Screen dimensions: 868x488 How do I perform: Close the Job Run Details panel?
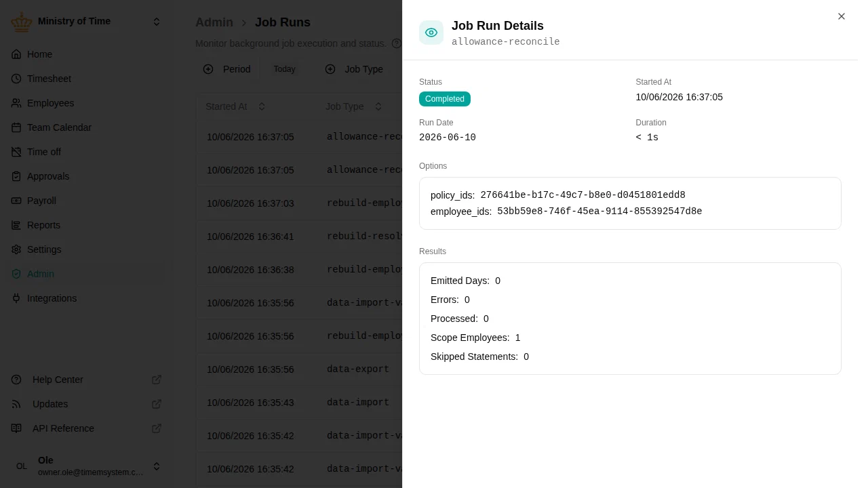click(x=842, y=16)
